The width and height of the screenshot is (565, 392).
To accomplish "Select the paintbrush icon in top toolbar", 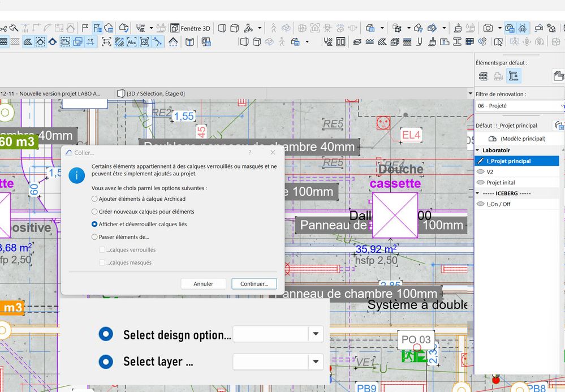I will (x=457, y=28).
